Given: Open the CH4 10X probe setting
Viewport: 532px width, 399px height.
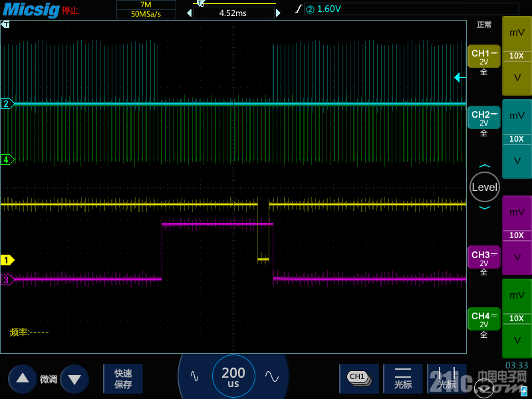Looking at the screenshot, I should (x=517, y=319).
